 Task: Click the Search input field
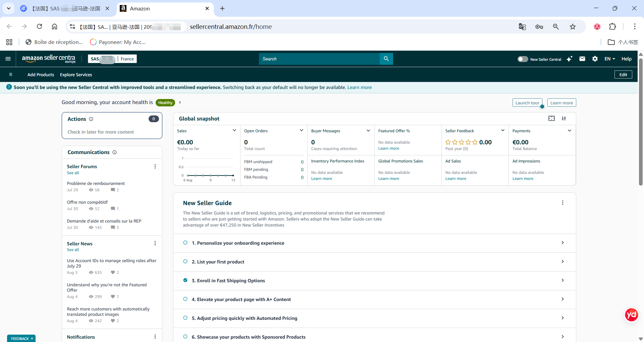[319, 59]
